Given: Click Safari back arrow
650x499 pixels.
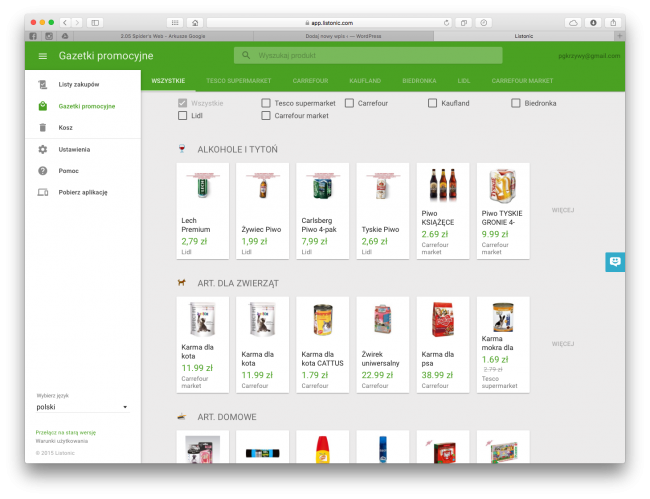Looking at the screenshot, I should click(x=65, y=23).
